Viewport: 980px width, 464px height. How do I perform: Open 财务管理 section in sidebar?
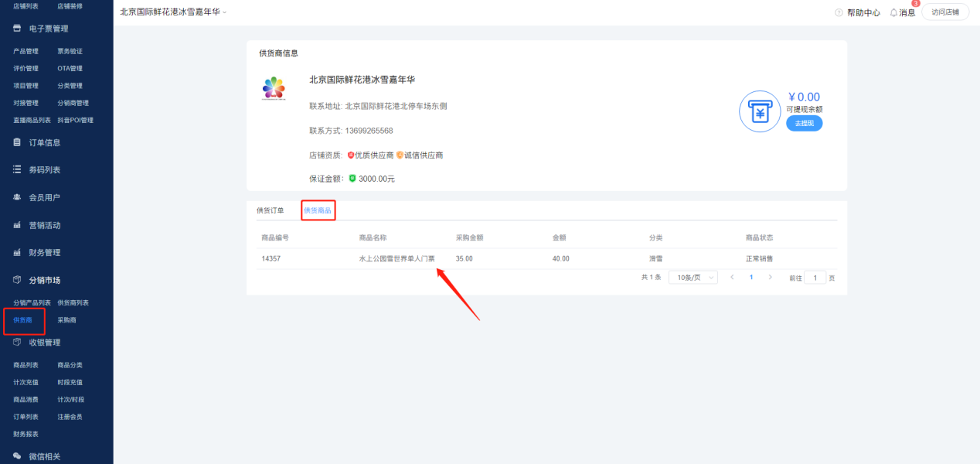[44, 253]
